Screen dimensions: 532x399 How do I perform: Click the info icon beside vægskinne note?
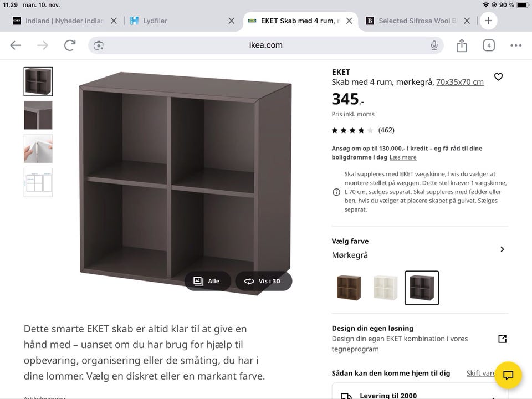coord(336,192)
